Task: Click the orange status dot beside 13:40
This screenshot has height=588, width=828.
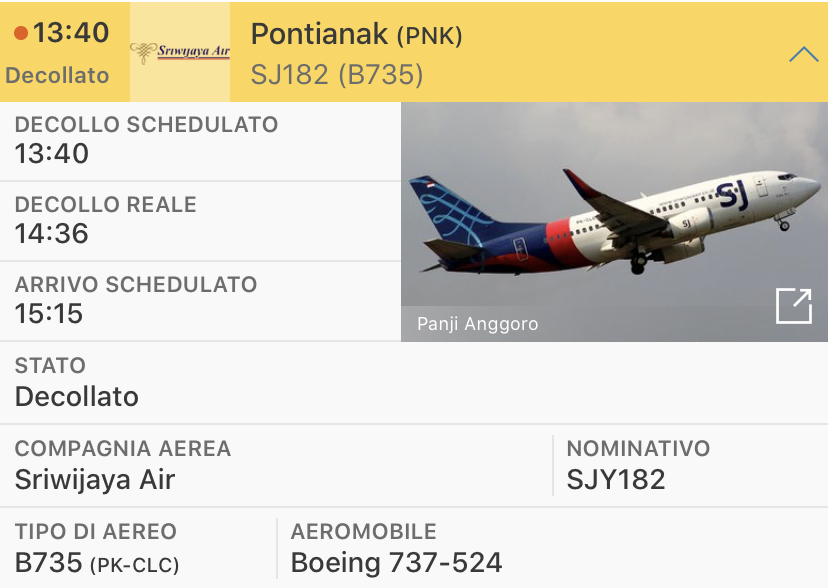Action: [x=21, y=34]
